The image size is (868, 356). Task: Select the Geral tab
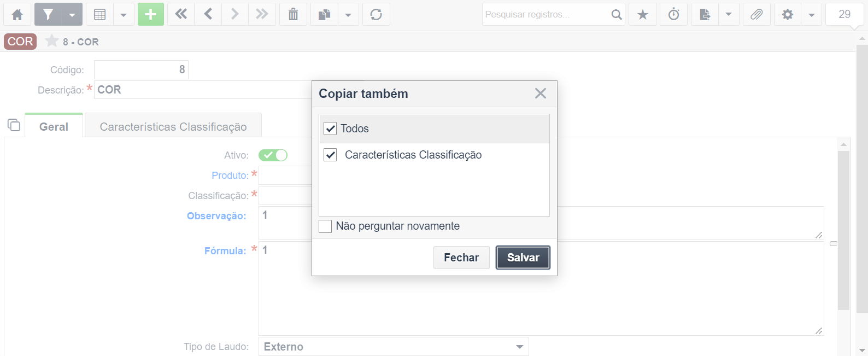(54, 126)
